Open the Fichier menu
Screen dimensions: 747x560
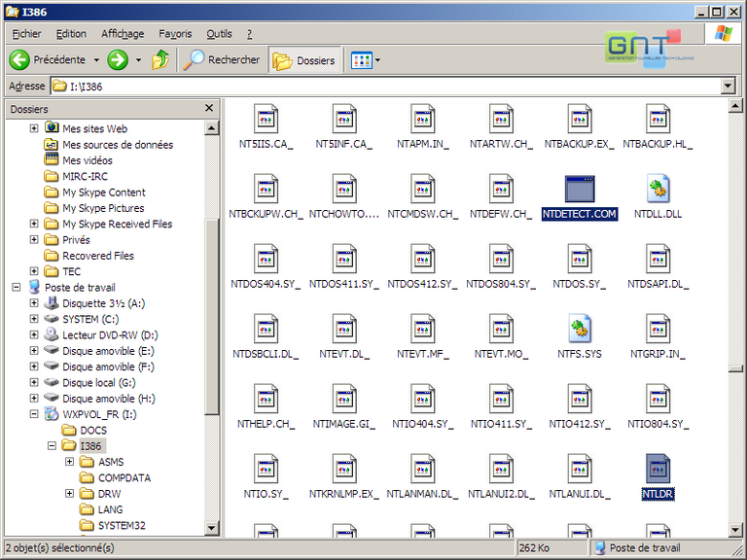pyautogui.click(x=26, y=34)
